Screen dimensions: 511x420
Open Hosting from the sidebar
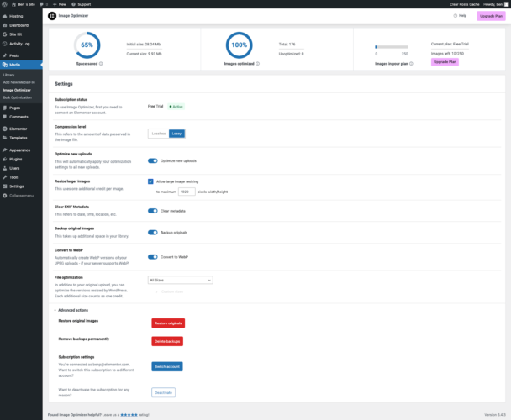(x=16, y=16)
